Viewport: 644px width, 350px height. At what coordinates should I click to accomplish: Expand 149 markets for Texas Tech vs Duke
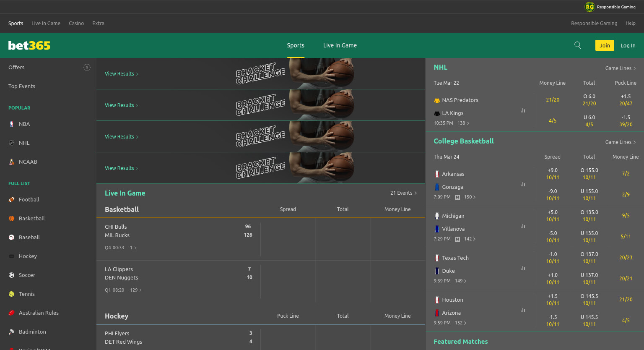pyautogui.click(x=460, y=281)
